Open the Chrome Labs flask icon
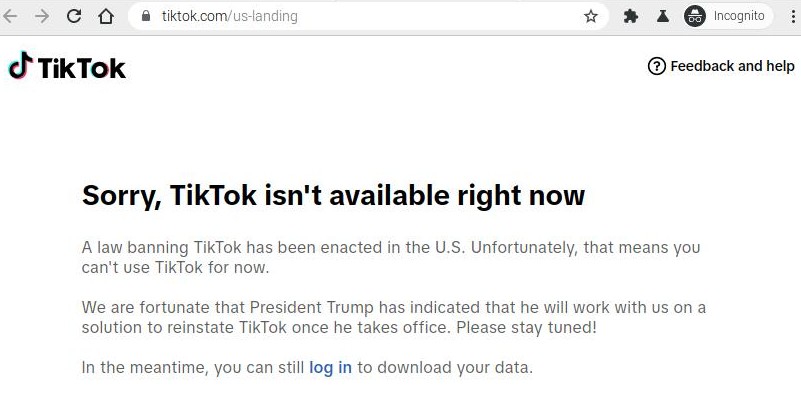 pyautogui.click(x=663, y=16)
